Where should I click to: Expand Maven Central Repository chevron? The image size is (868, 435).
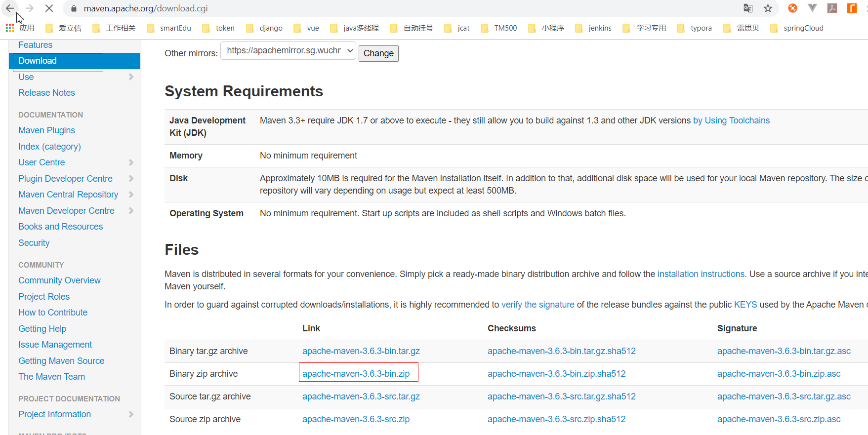(131, 195)
